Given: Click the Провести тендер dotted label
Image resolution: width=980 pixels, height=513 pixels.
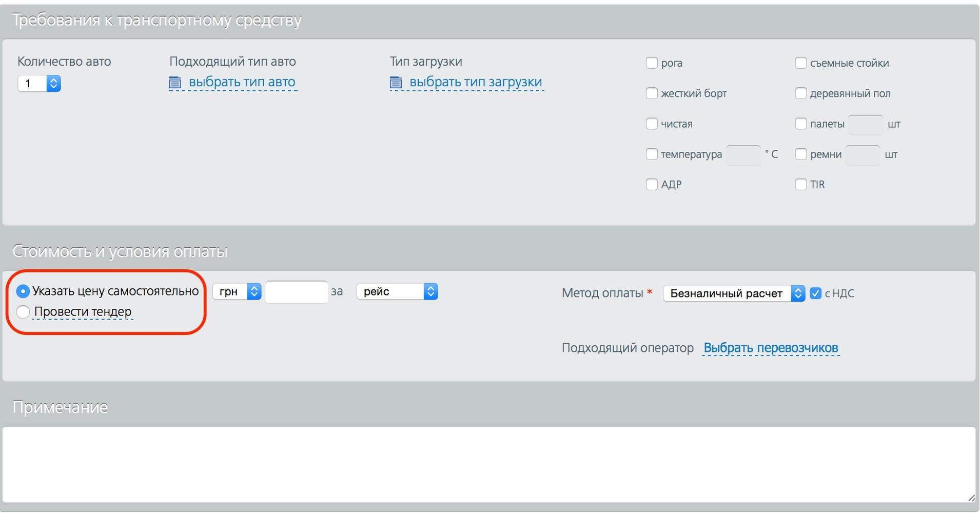Looking at the screenshot, I should click(83, 312).
